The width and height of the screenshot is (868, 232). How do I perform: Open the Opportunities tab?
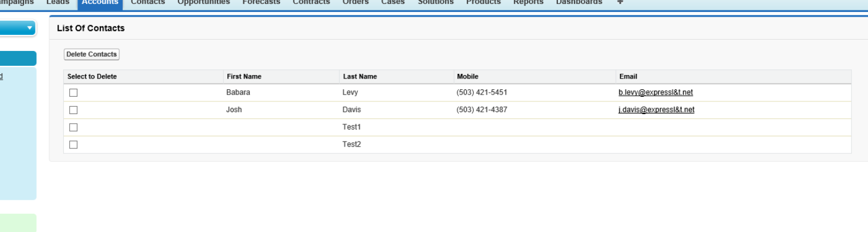point(203,3)
